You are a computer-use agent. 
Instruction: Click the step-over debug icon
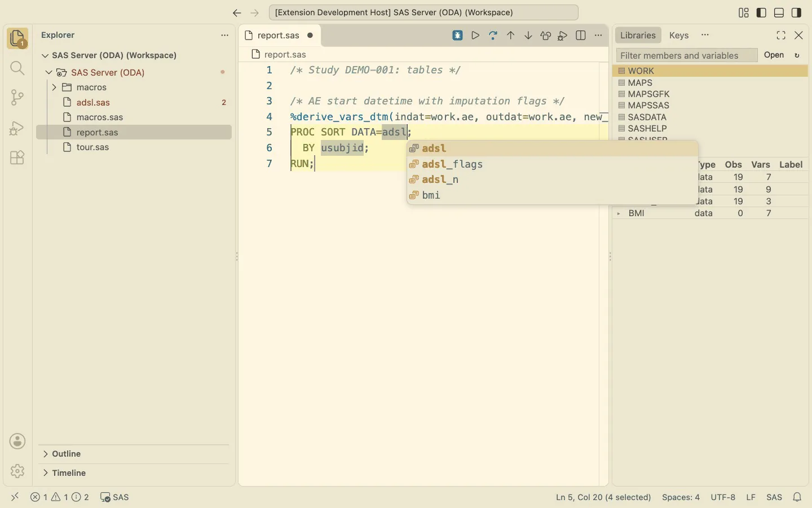[x=494, y=36]
